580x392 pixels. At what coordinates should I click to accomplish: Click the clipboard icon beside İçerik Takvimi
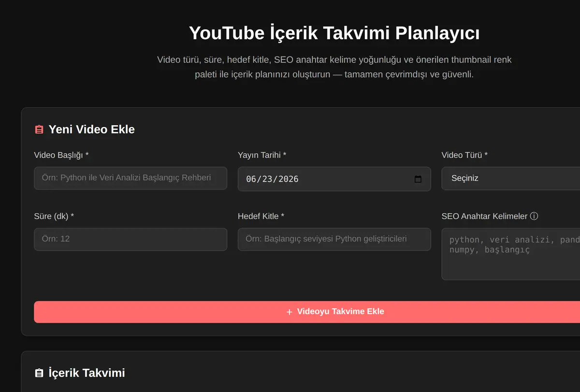39,373
